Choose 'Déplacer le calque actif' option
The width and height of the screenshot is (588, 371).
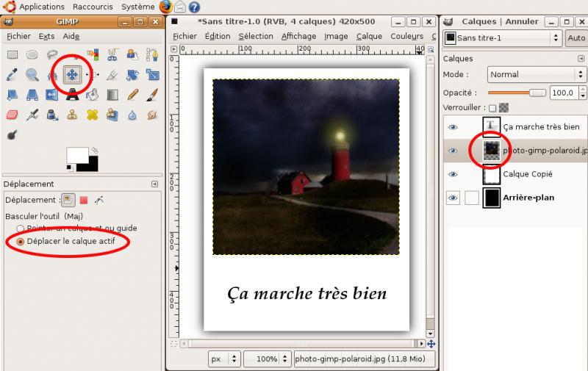(x=66, y=242)
